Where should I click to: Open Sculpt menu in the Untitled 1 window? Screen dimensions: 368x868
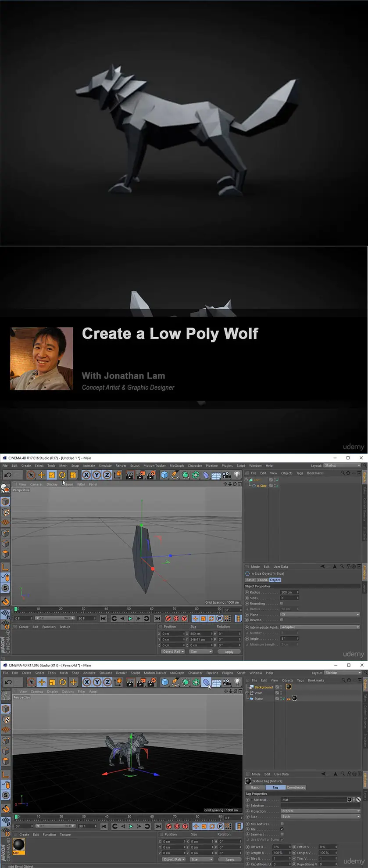(135, 465)
